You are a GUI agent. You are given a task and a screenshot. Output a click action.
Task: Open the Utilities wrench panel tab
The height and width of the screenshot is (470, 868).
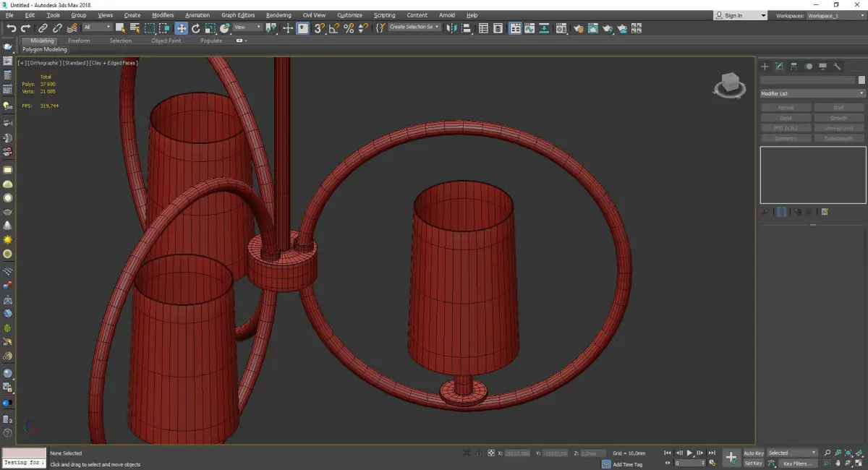coord(838,67)
